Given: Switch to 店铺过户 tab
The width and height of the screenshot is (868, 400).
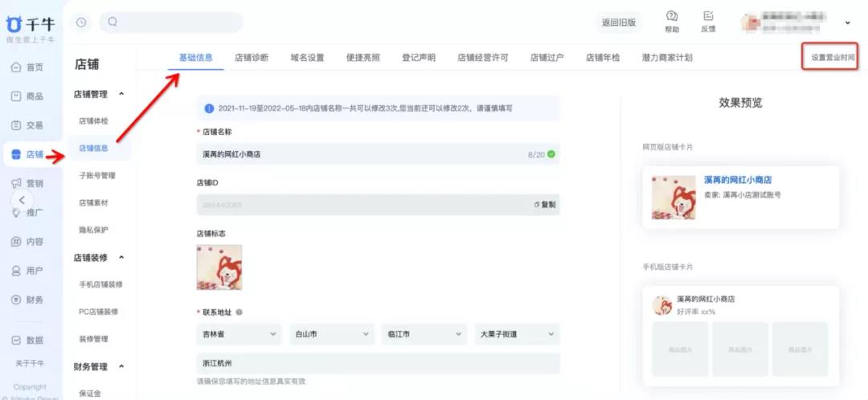Looking at the screenshot, I should 547,58.
